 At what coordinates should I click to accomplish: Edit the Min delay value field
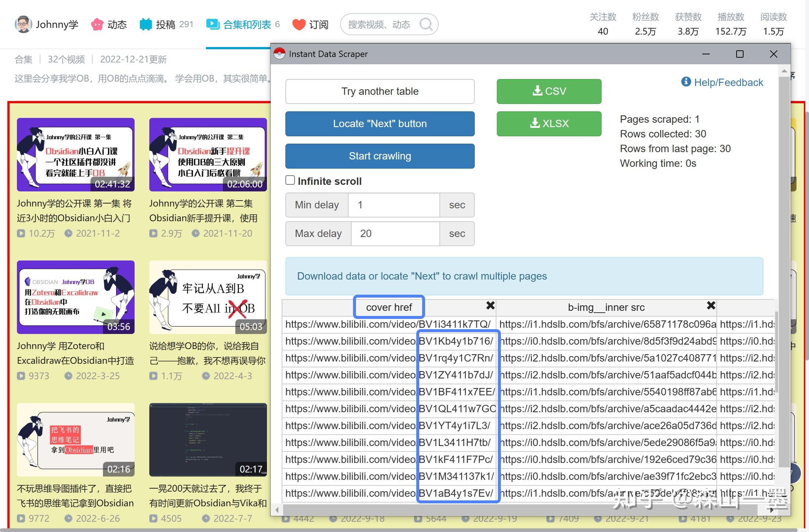click(x=393, y=205)
